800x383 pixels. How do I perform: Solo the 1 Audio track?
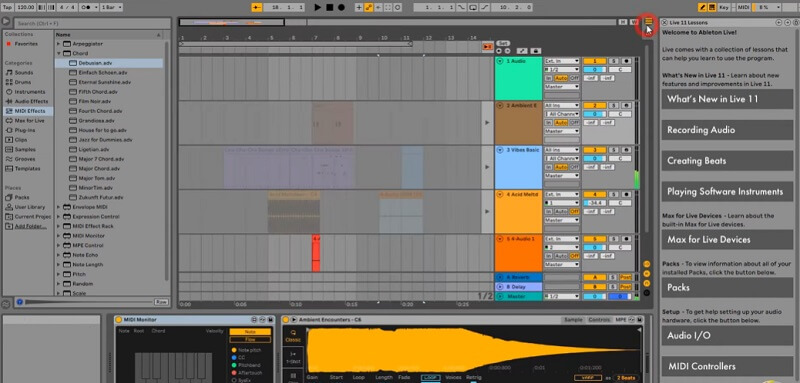pos(614,61)
